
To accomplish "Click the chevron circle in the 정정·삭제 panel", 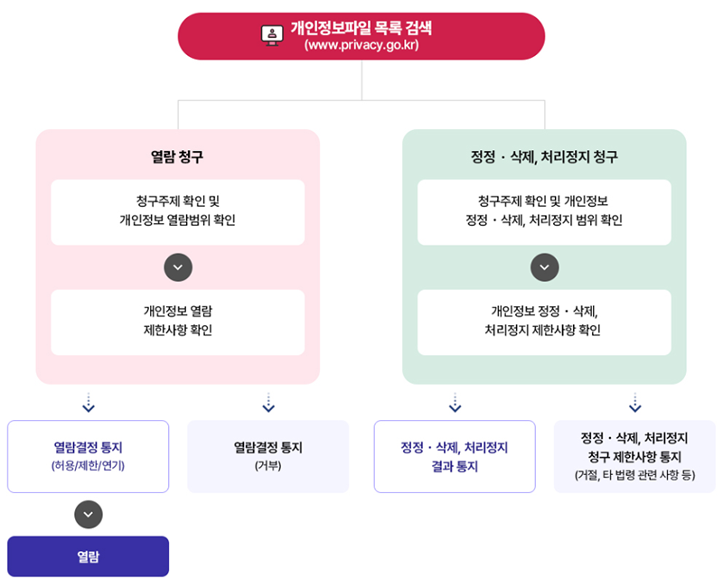I will (x=544, y=267).
